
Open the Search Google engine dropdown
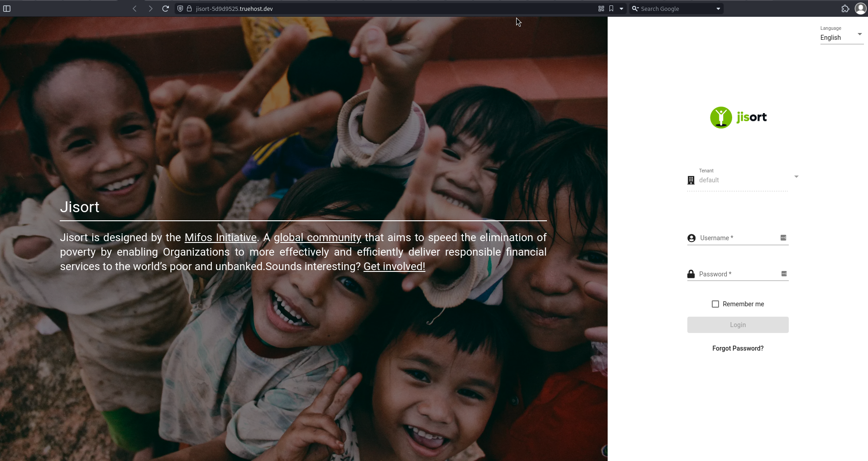[718, 8]
